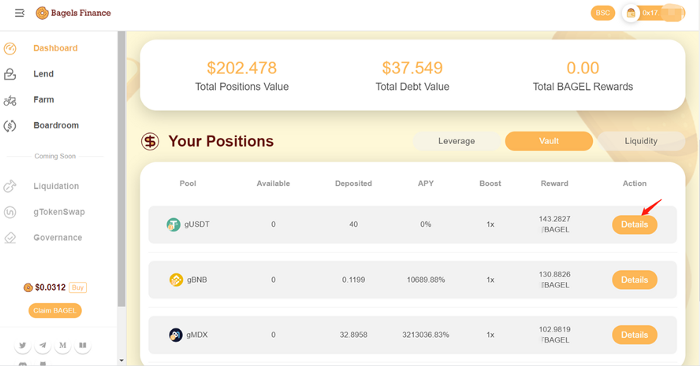Click the APY column header
This screenshot has width=700, height=366.
(x=426, y=183)
